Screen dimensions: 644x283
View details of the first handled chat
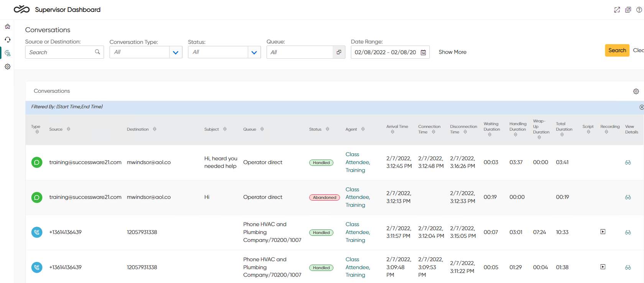[x=628, y=163]
